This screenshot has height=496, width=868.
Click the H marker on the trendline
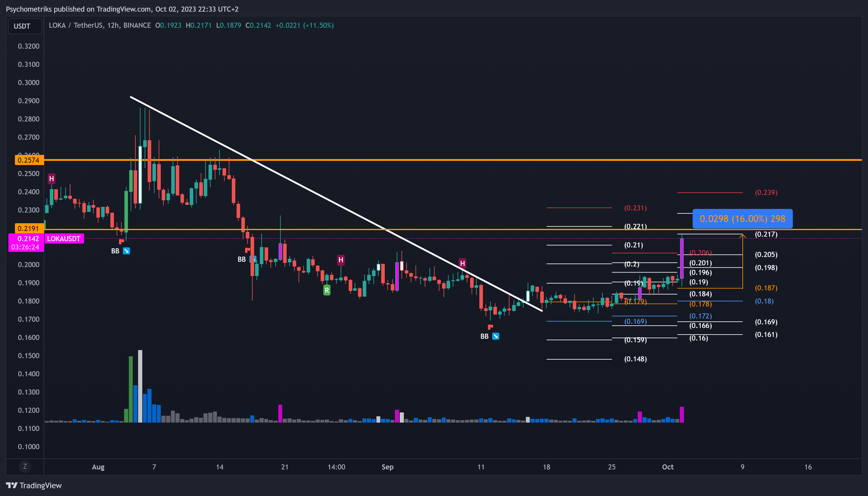tap(462, 263)
